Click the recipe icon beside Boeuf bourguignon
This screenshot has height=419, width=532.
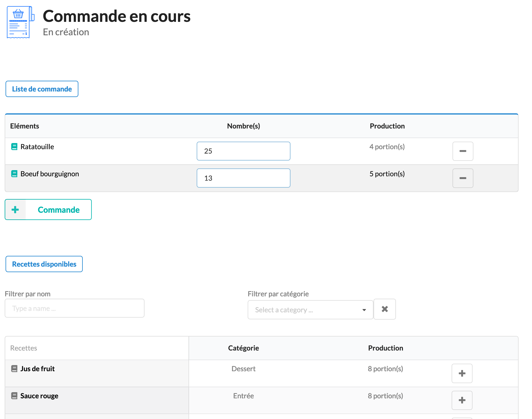(x=14, y=174)
